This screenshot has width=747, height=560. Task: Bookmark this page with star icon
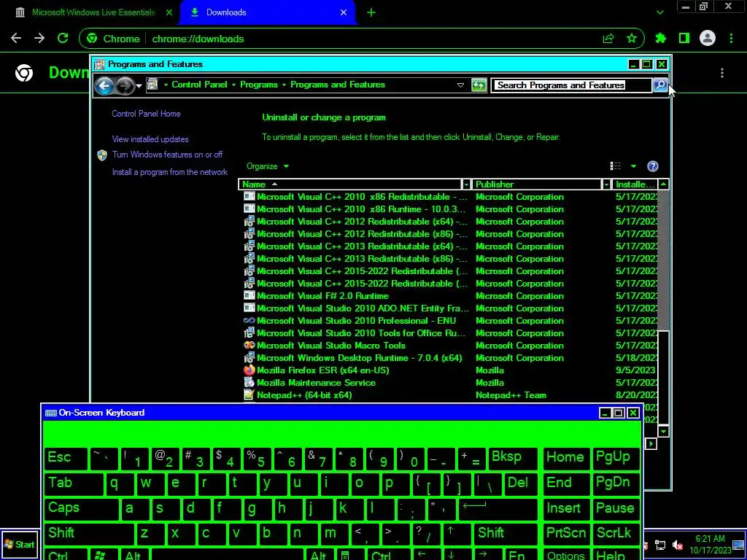[x=632, y=39]
